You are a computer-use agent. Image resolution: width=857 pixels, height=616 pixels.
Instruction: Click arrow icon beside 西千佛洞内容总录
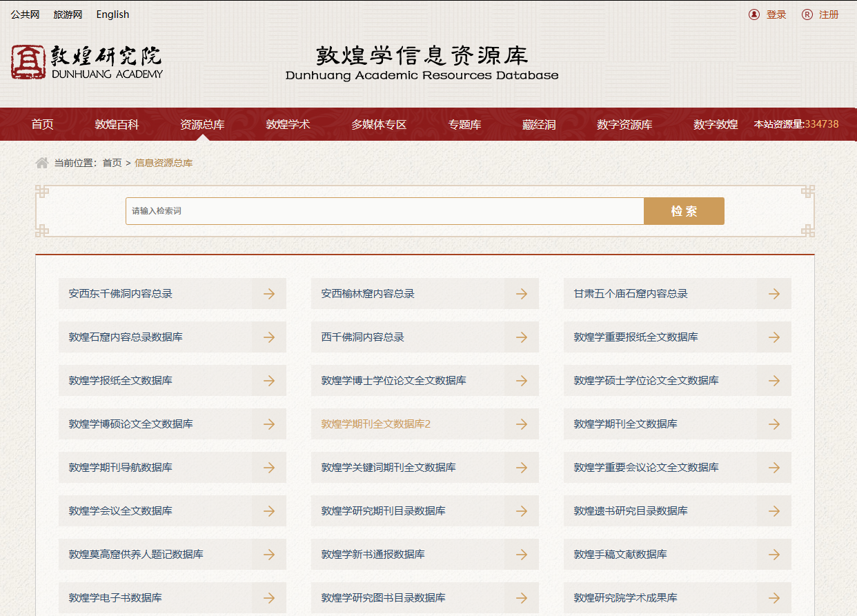522,337
